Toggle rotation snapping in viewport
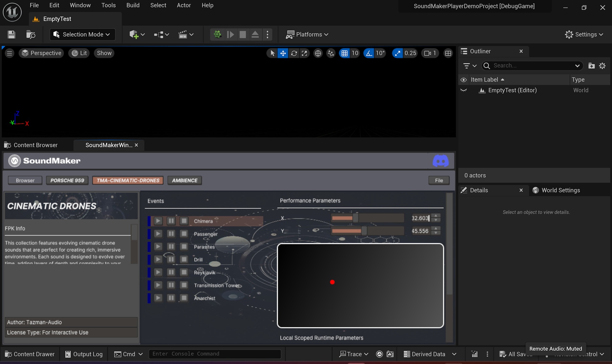This screenshot has height=364, width=612. [369, 53]
